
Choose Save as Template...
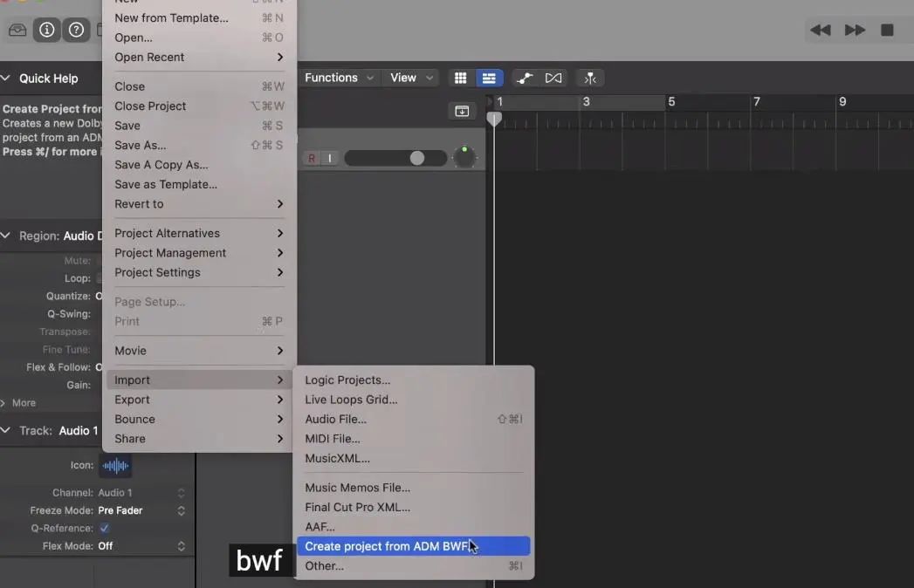click(199, 184)
